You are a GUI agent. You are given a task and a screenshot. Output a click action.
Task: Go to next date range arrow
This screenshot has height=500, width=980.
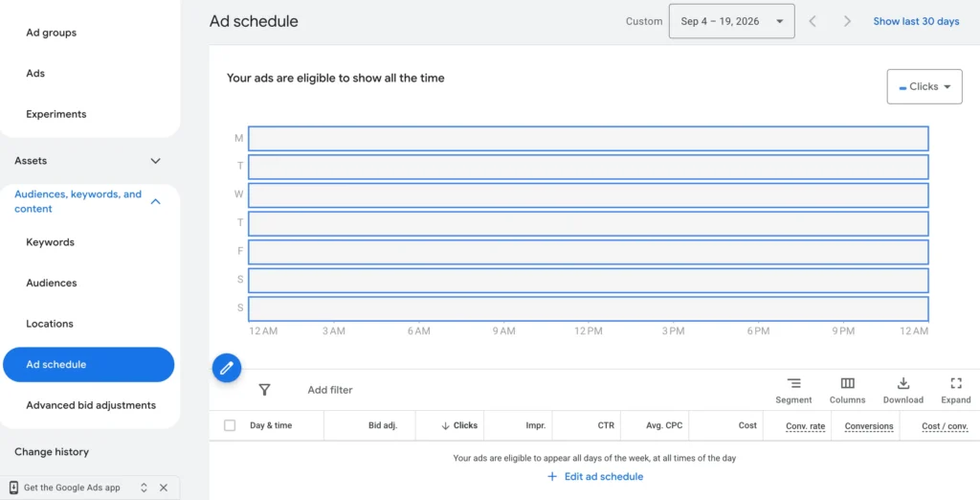click(x=848, y=21)
